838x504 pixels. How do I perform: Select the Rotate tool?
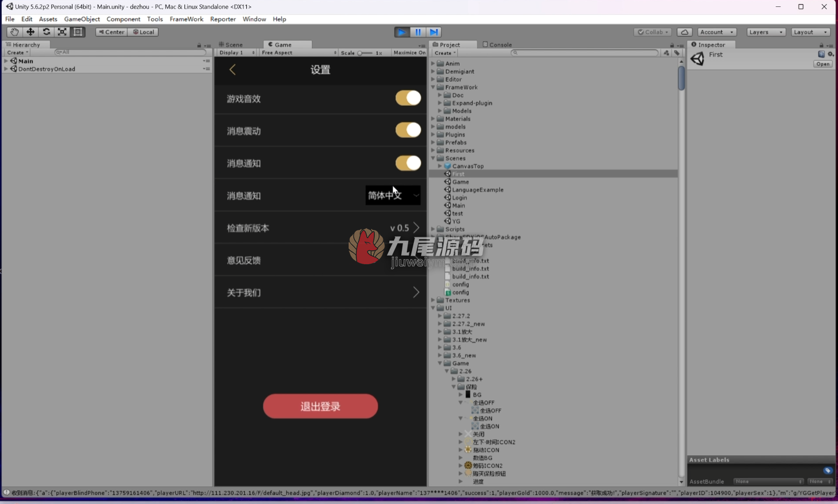coord(46,32)
